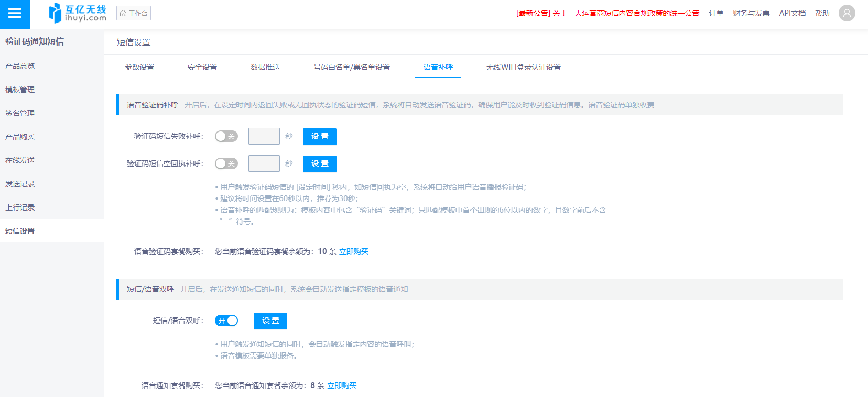Click 设置 button for 短信/语音双呼

(270, 321)
